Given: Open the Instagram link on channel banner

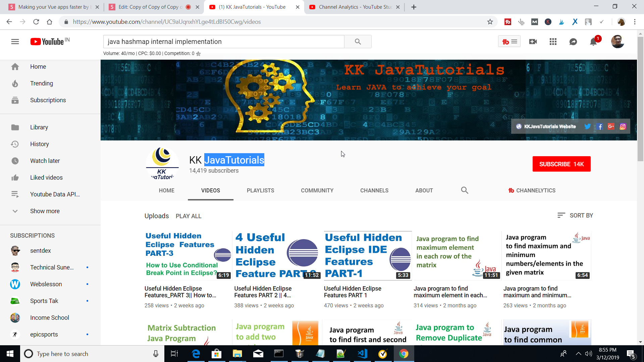Looking at the screenshot, I should [x=623, y=126].
